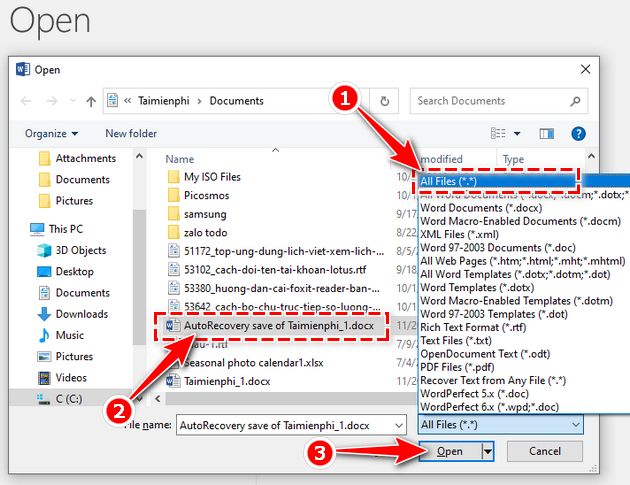
Task: Choose Word 97-2003 Documents (*.doc)
Action: tap(524, 248)
